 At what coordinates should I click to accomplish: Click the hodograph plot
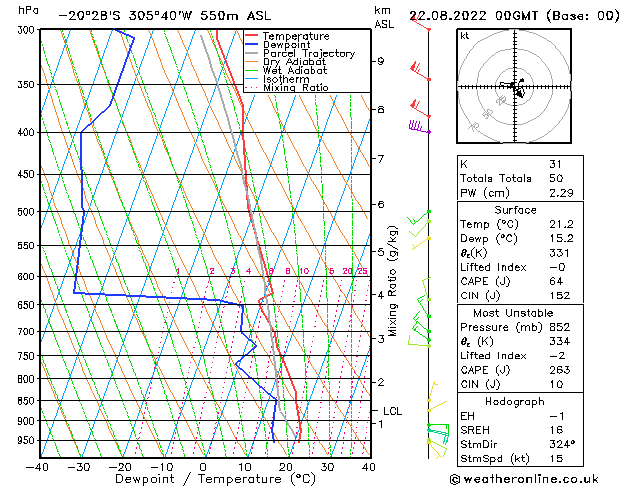click(514, 86)
